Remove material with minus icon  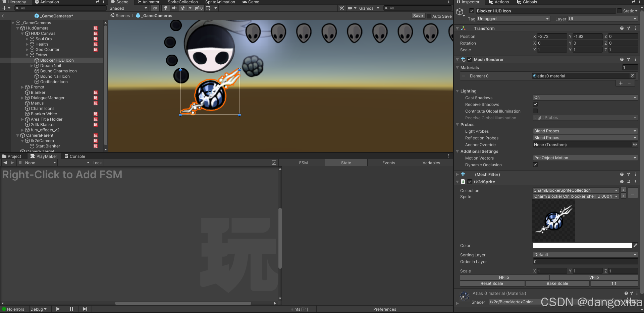[x=629, y=83]
